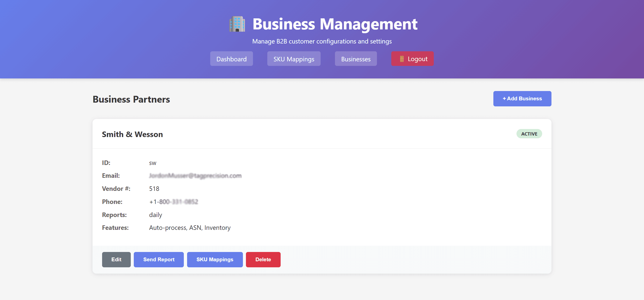Open SKU Mappings from the business card
This screenshot has width=644, height=300.
pos(215,260)
